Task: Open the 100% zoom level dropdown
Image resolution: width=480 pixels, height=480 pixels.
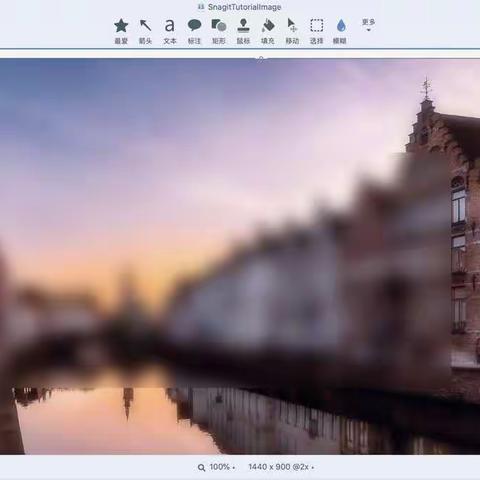Action: [x=222, y=467]
